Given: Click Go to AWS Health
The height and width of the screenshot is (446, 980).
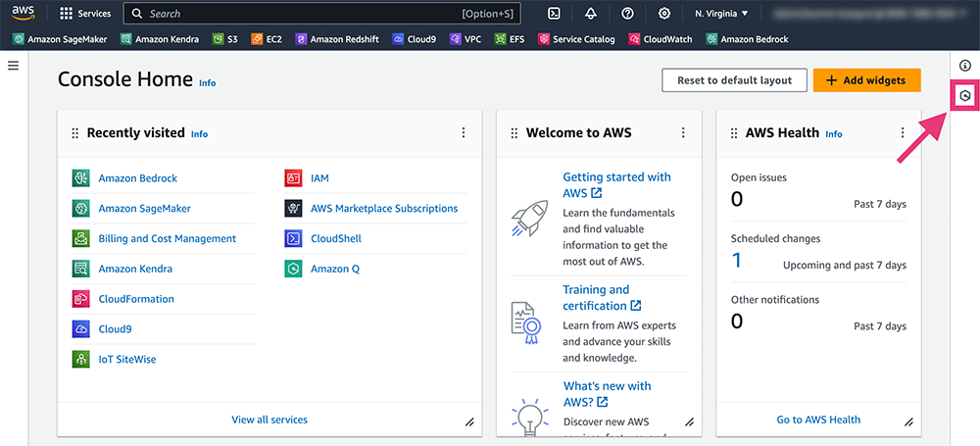Looking at the screenshot, I should pos(818,420).
